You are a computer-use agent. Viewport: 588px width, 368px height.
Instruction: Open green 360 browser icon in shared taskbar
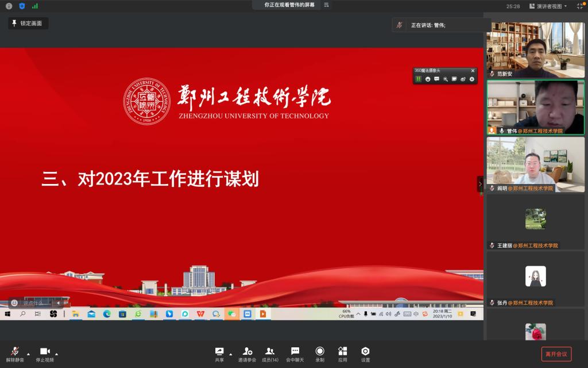pos(138,314)
